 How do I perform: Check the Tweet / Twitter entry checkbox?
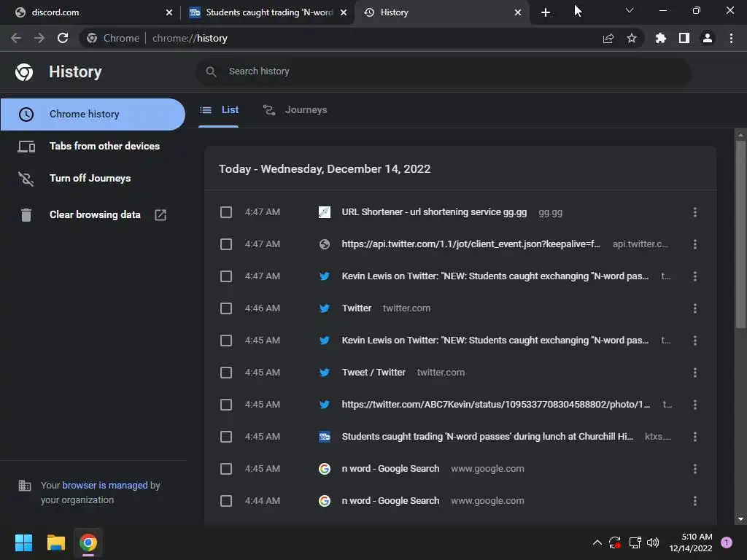click(x=226, y=373)
